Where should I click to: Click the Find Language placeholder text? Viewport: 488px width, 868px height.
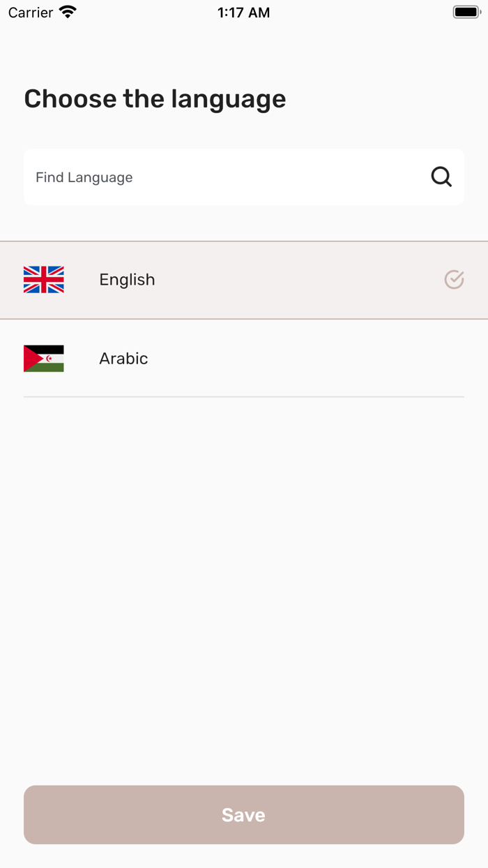tap(84, 177)
